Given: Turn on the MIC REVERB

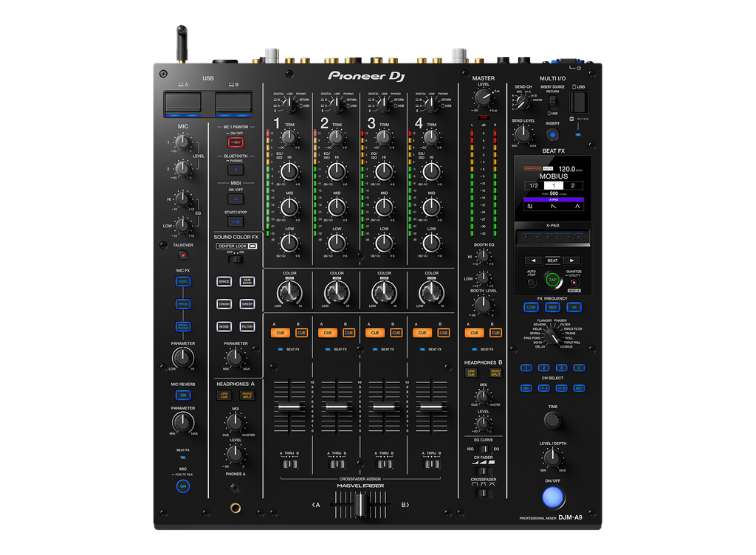Looking at the screenshot, I should [182, 396].
